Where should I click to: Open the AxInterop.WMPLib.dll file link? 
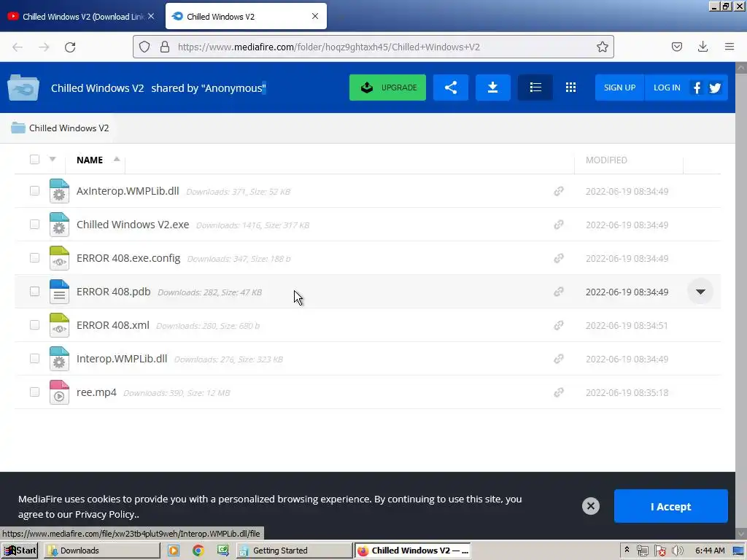[128, 191]
